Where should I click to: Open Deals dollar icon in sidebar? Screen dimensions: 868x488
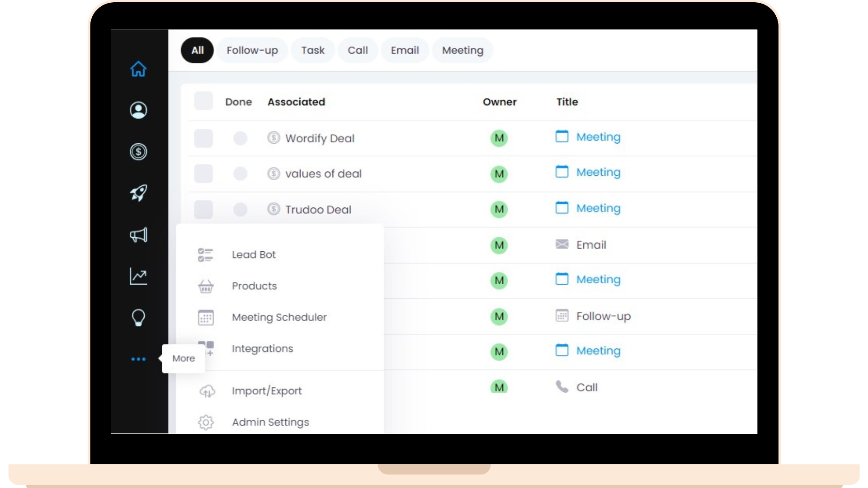(x=138, y=152)
